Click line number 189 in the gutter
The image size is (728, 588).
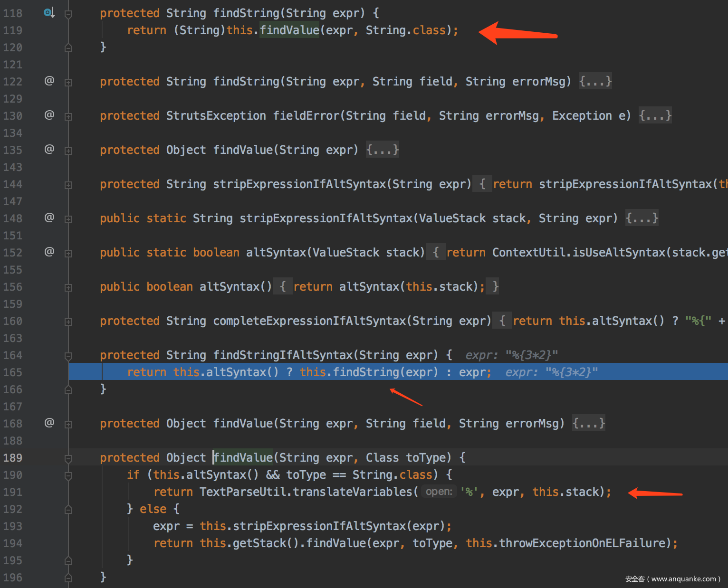pos(12,458)
